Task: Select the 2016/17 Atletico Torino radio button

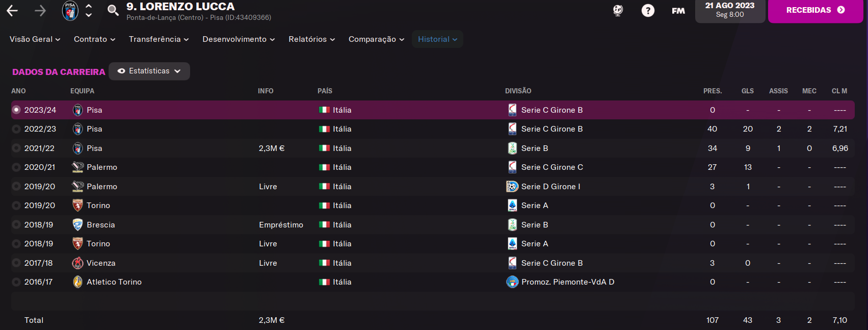Action: [x=16, y=282]
